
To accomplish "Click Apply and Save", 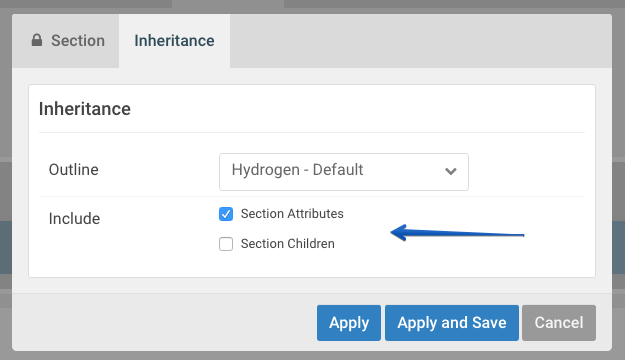I will pyautogui.click(x=452, y=323).
